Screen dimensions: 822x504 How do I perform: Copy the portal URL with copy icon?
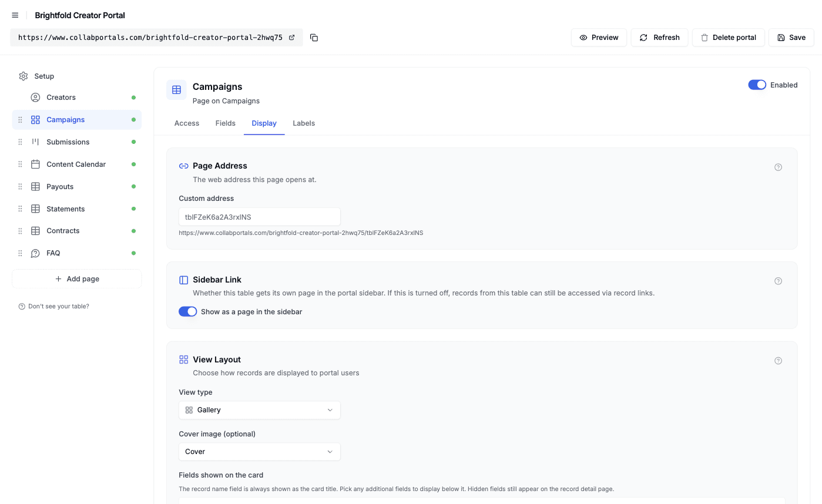coord(314,38)
